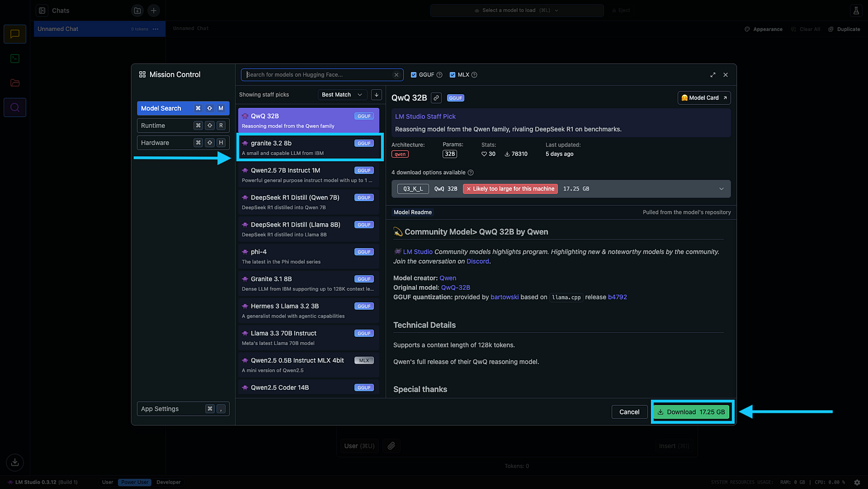868x489 pixels.
Task: Select the Qwen2.5 7B Instruct 1M model
Action: (309, 175)
